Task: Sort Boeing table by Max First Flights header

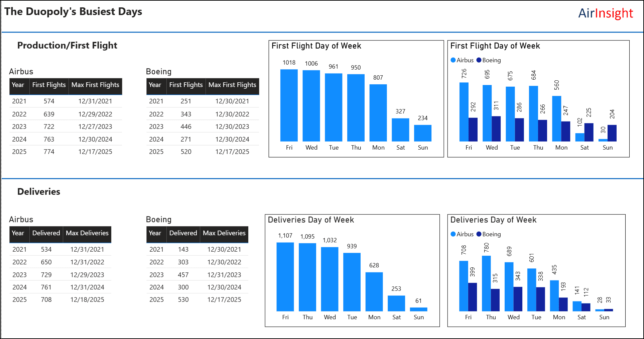Action: coord(232,85)
